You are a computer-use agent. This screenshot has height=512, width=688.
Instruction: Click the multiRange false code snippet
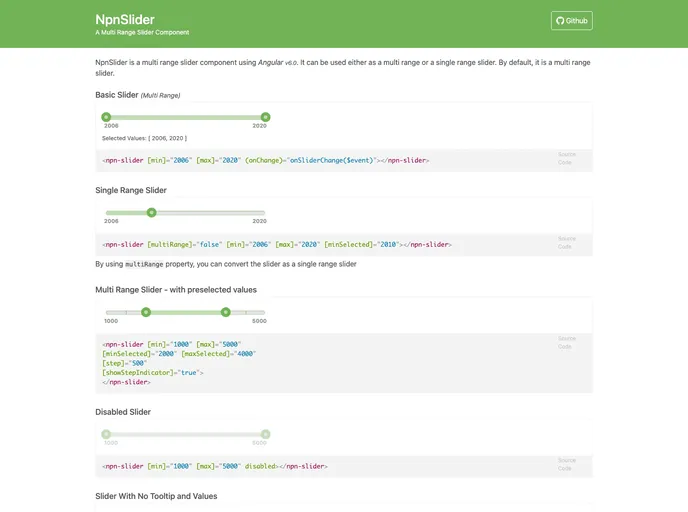pyautogui.click(x=277, y=245)
